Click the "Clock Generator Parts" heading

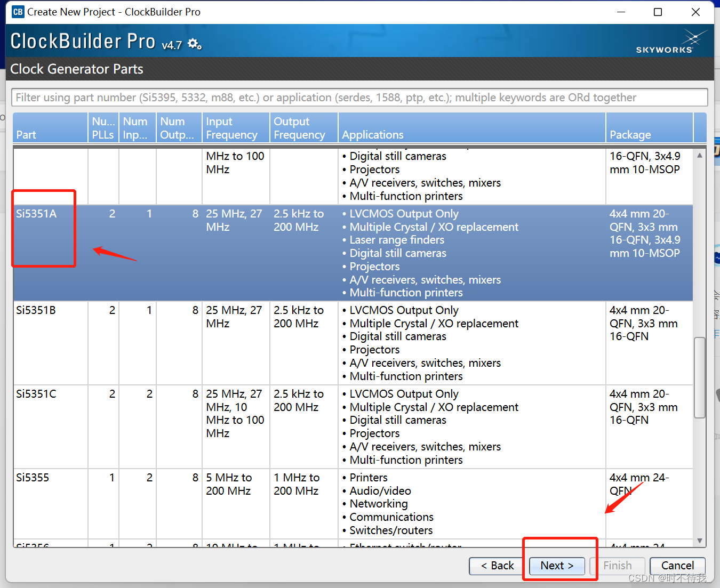77,69
